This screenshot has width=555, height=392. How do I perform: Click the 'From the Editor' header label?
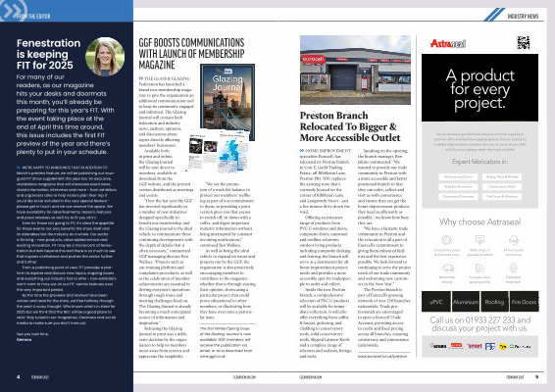33,17
